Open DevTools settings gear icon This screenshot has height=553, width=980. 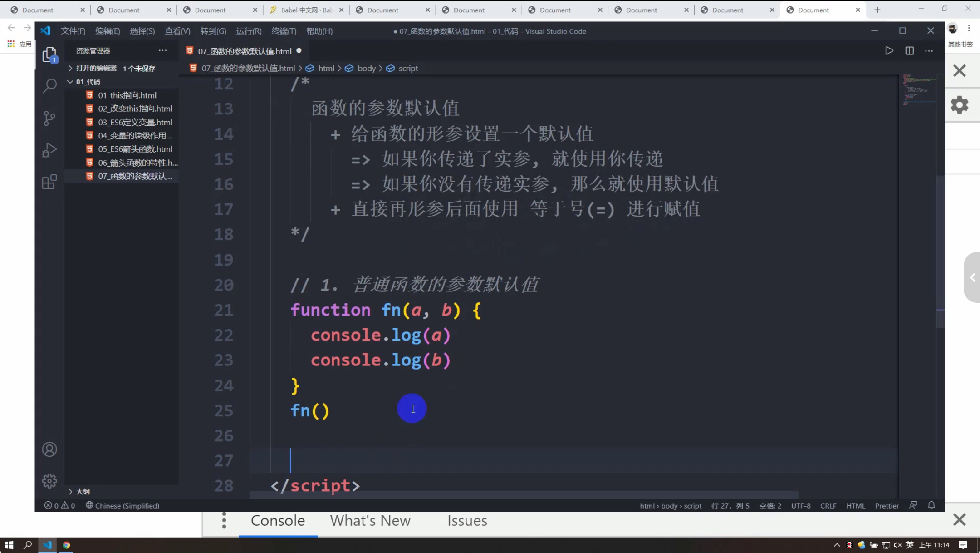(959, 105)
